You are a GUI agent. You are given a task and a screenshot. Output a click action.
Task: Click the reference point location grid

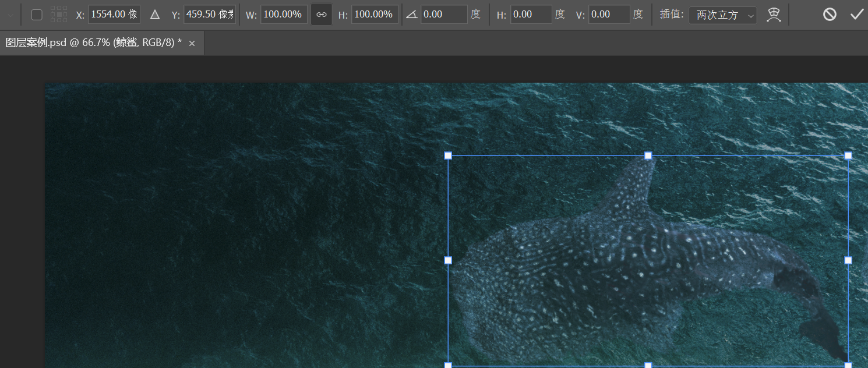(x=59, y=15)
